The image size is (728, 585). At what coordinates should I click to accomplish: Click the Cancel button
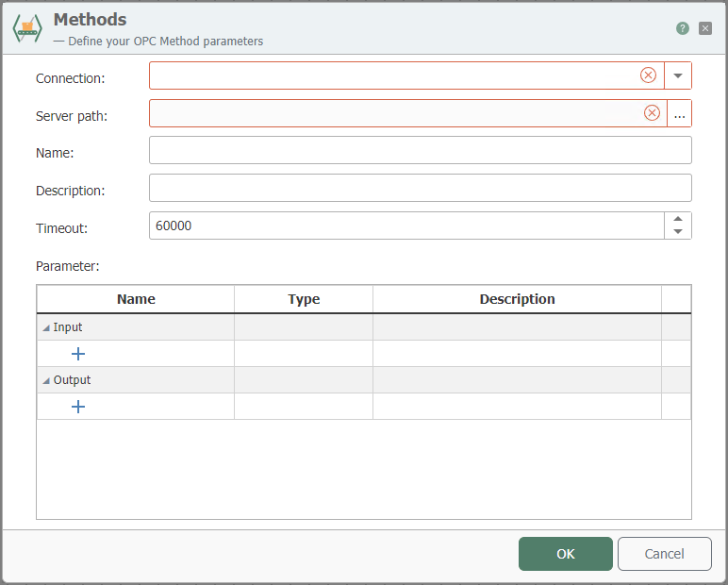pos(665,554)
